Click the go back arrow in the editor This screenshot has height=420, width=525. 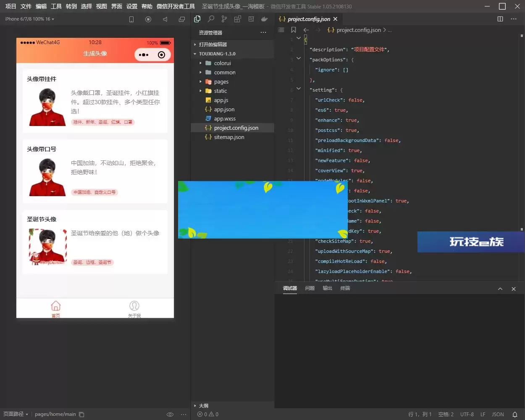pos(306,30)
